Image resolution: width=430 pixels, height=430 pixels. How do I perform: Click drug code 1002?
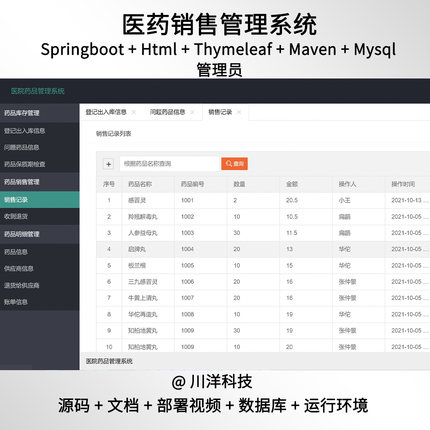pyautogui.click(x=187, y=217)
